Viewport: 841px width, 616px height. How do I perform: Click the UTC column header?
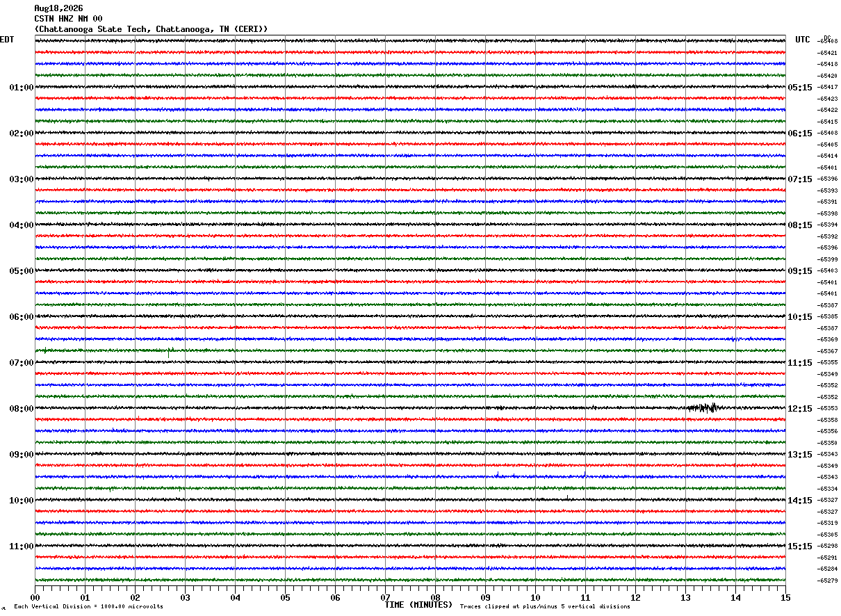(803, 40)
